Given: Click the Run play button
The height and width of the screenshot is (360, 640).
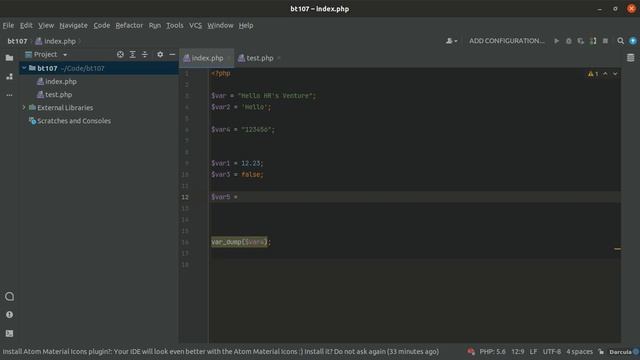Looking at the screenshot, I should click(556, 41).
